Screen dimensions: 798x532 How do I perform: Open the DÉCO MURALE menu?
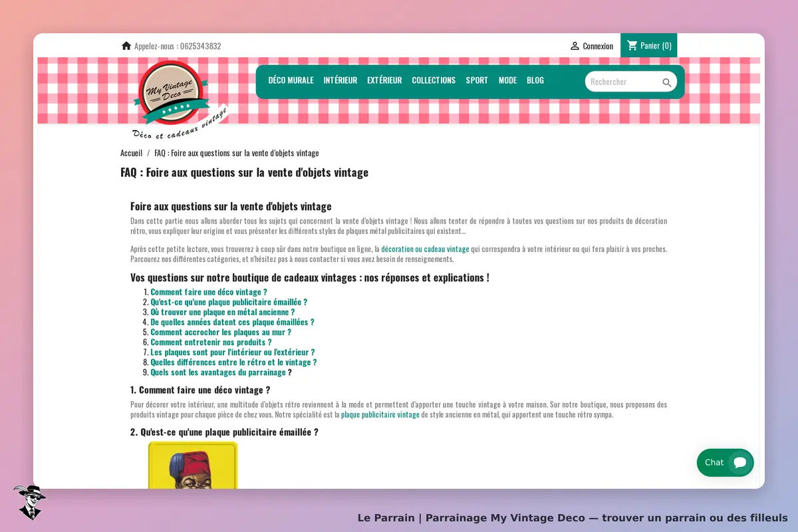tap(291, 80)
